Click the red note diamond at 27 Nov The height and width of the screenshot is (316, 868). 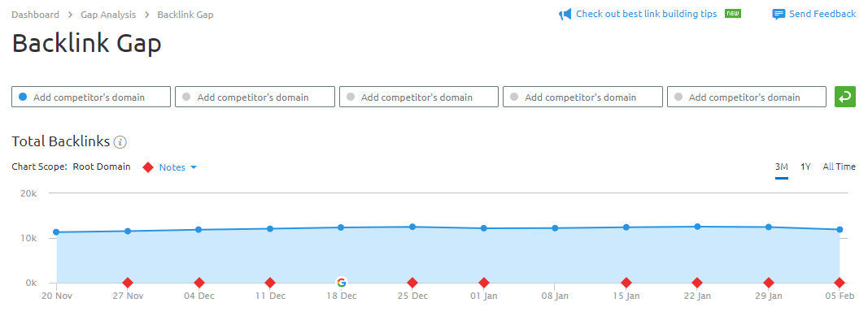tap(128, 283)
